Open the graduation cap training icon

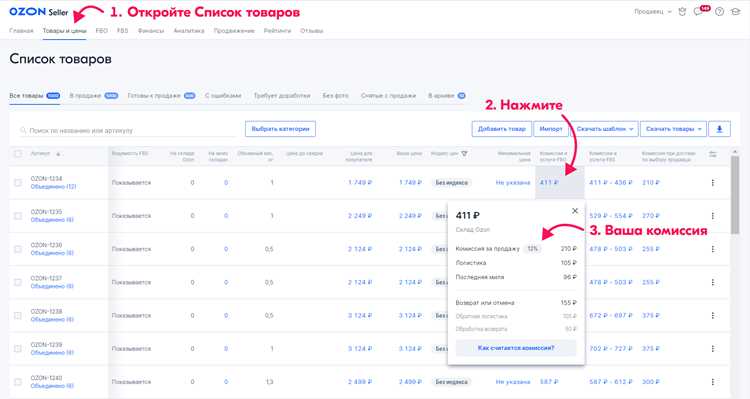click(735, 11)
